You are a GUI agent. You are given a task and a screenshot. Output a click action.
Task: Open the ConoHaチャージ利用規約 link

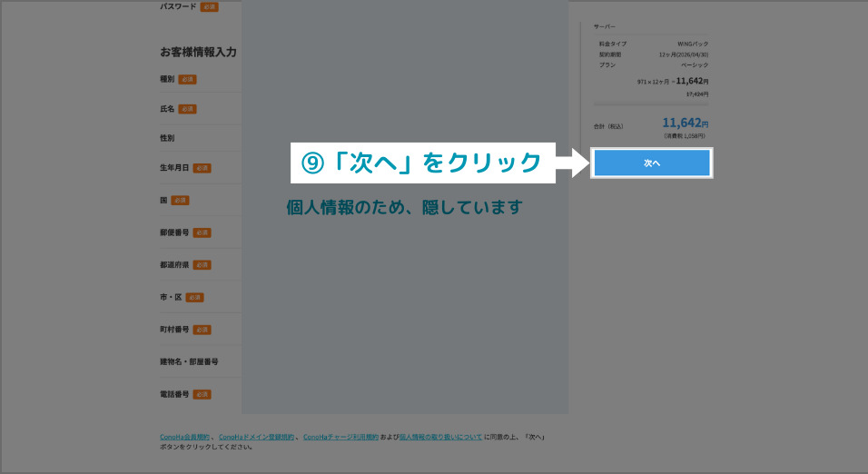point(341,437)
